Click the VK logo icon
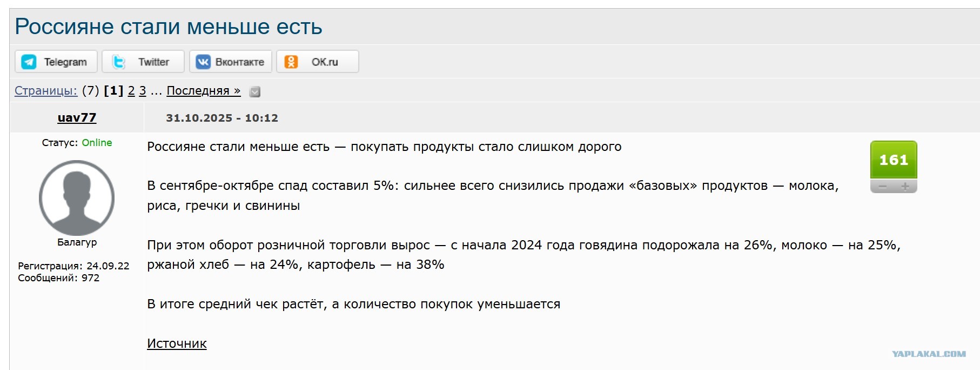980x370 pixels. coord(203,62)
